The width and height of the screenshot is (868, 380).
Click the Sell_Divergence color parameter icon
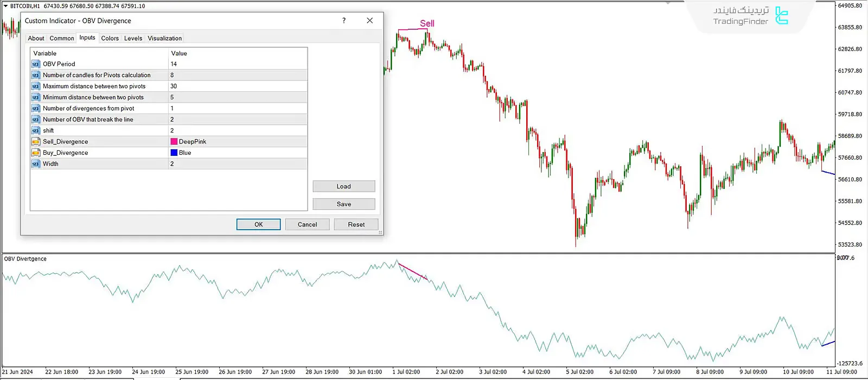36,142
